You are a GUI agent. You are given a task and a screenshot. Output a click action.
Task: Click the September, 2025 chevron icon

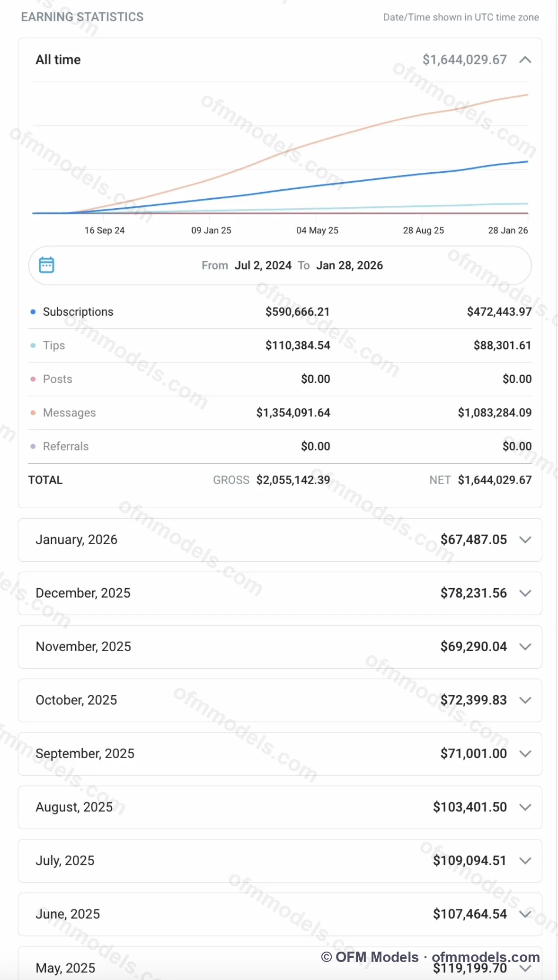[525, 754]
